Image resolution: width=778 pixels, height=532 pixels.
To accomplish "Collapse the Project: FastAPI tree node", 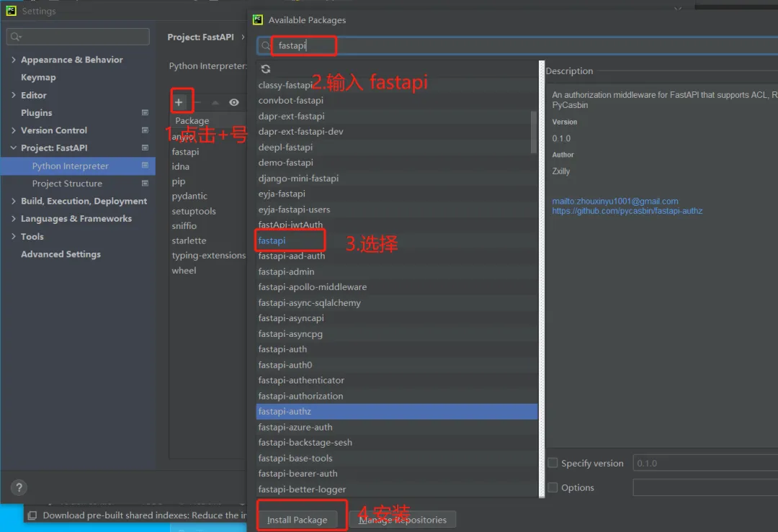I will coord(14,148).
